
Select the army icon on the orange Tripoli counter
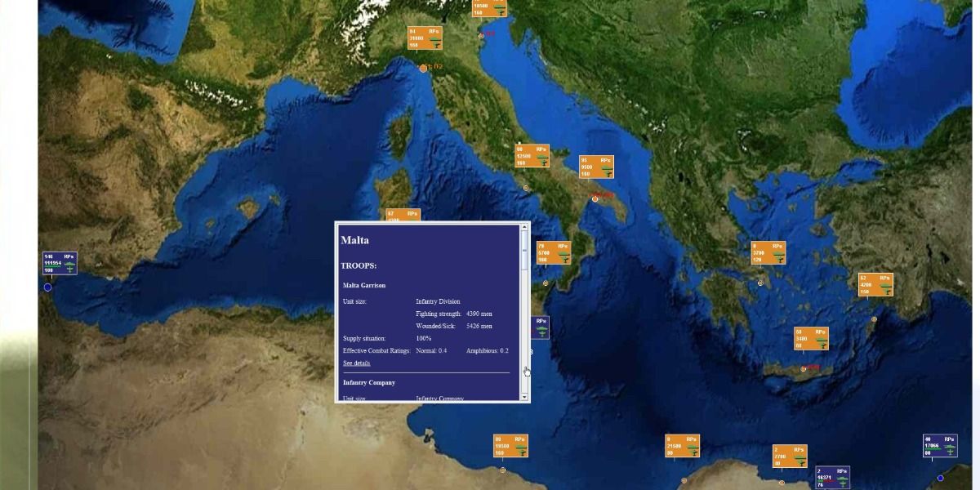(520, 447)
